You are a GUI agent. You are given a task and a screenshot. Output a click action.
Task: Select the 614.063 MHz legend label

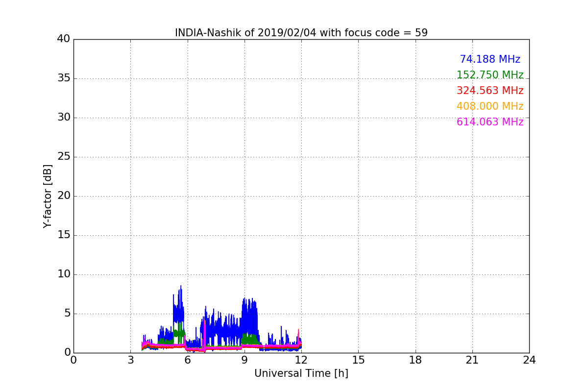coord(490,122)
